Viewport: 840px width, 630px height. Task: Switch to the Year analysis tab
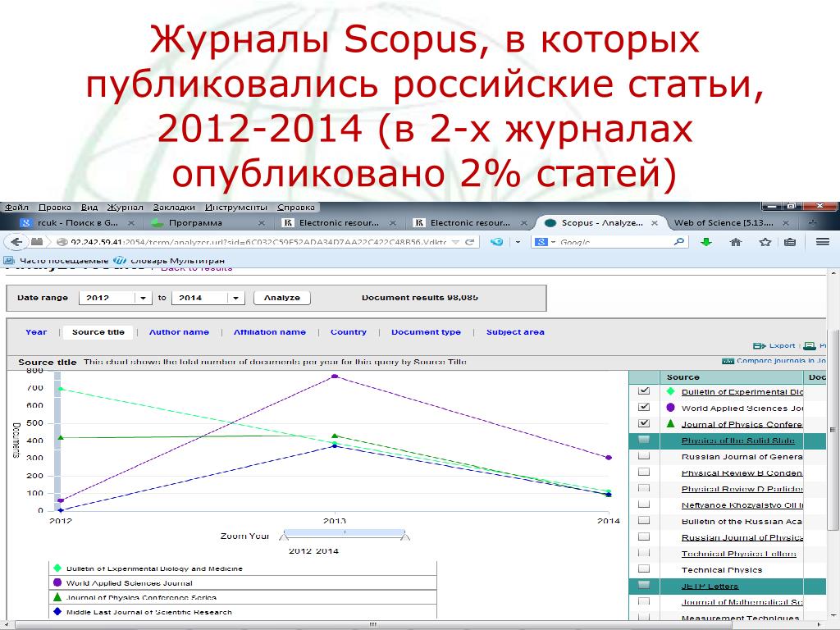tap(36, 332)
